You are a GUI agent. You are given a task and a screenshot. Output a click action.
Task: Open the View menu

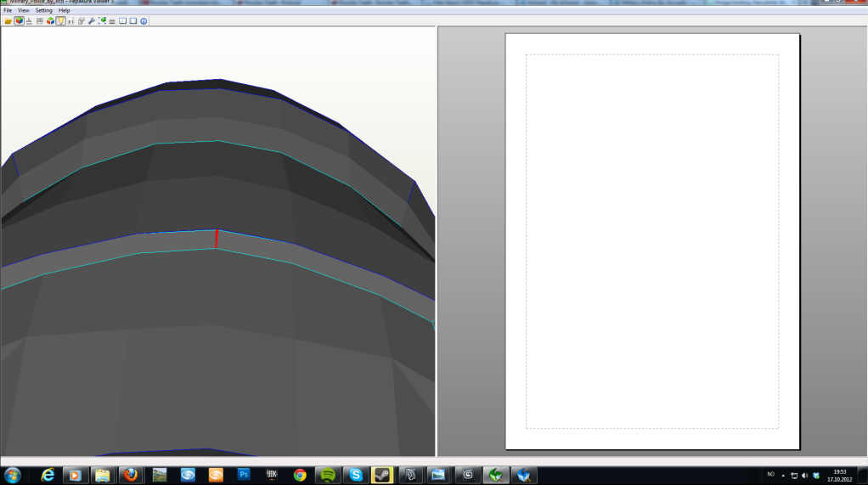23,10
